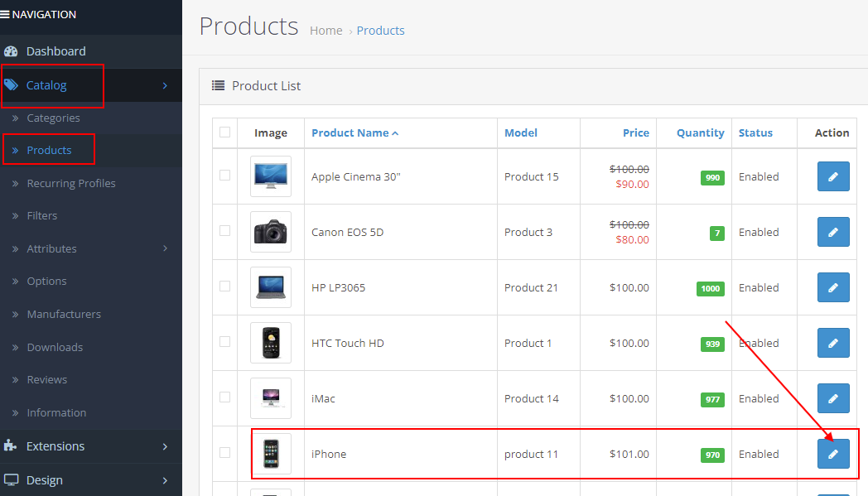Viewport: 868px width, 496px height.
Task: Click the HP LP3065 laptop thumbnail
Action: 271,287
